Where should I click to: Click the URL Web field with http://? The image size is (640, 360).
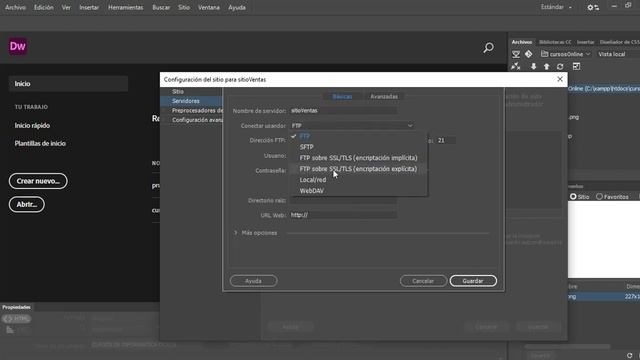[x=343, y=215]
